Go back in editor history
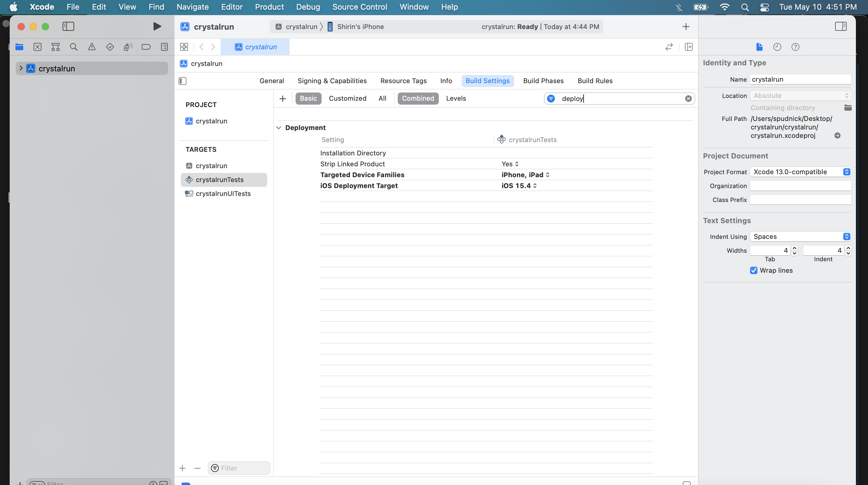This screenshot has height=485, width=868. [x=202, y=47]
